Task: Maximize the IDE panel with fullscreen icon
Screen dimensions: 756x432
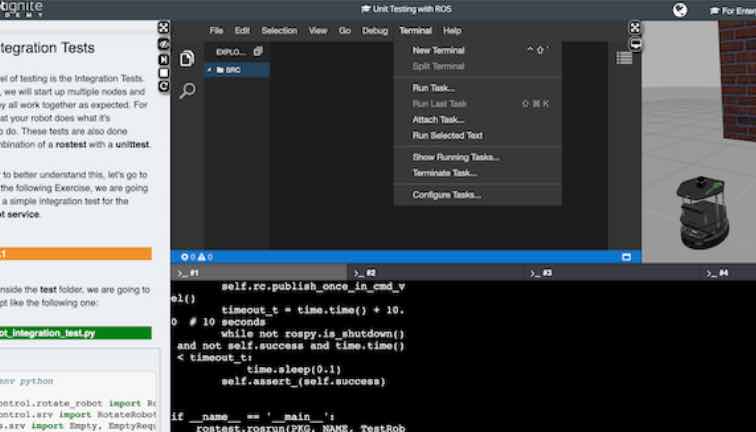Action: [x=635, y=27]
